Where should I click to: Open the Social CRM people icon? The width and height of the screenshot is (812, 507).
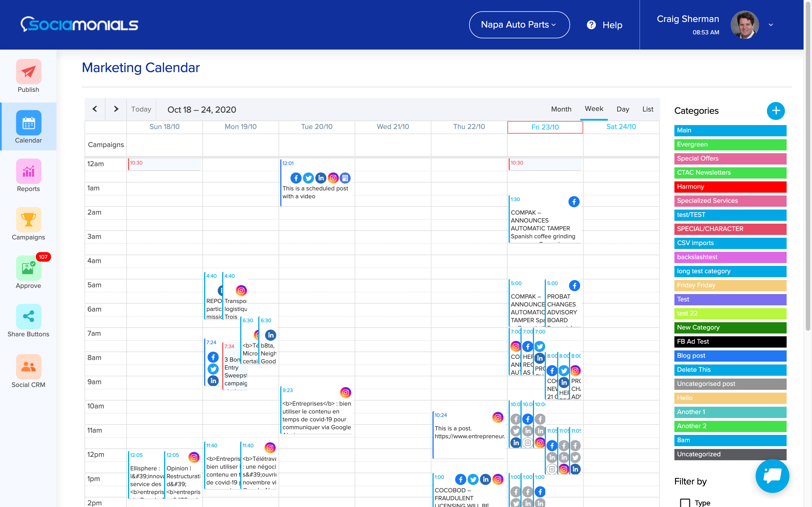28,367
